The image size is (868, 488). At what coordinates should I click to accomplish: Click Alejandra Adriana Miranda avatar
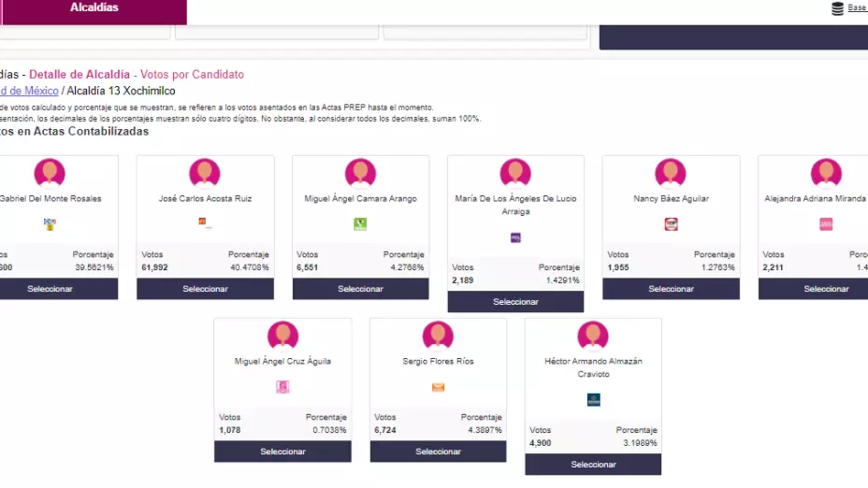tap(826, 173)
